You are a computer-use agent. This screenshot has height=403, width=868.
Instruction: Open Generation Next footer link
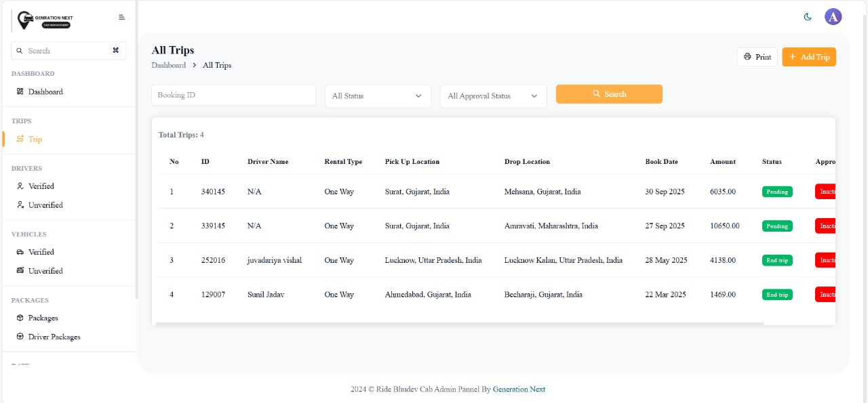[x=519, y=389]
